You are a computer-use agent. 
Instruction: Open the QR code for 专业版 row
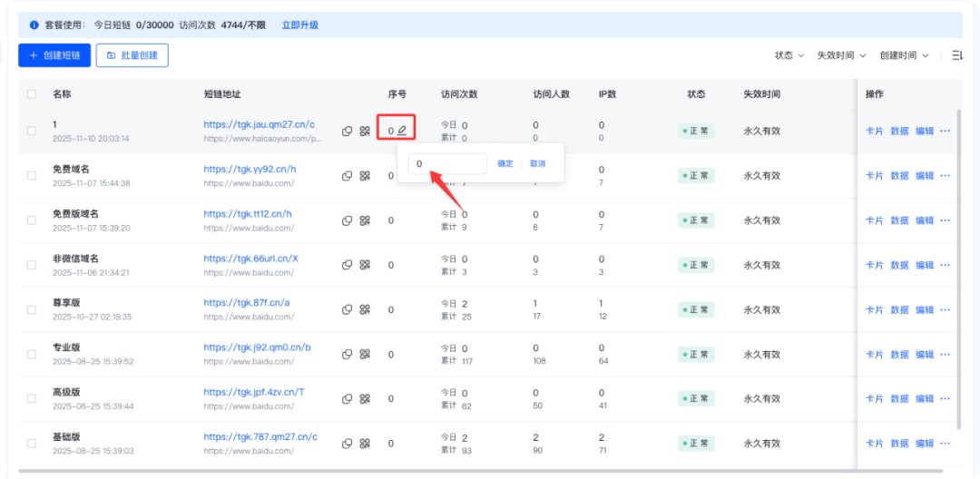click(x=365, y=354)
